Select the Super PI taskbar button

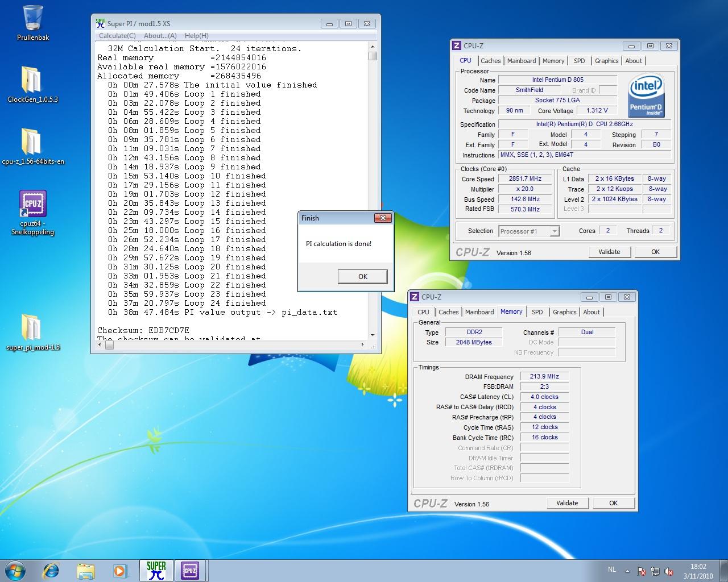[x=156, y=571]
